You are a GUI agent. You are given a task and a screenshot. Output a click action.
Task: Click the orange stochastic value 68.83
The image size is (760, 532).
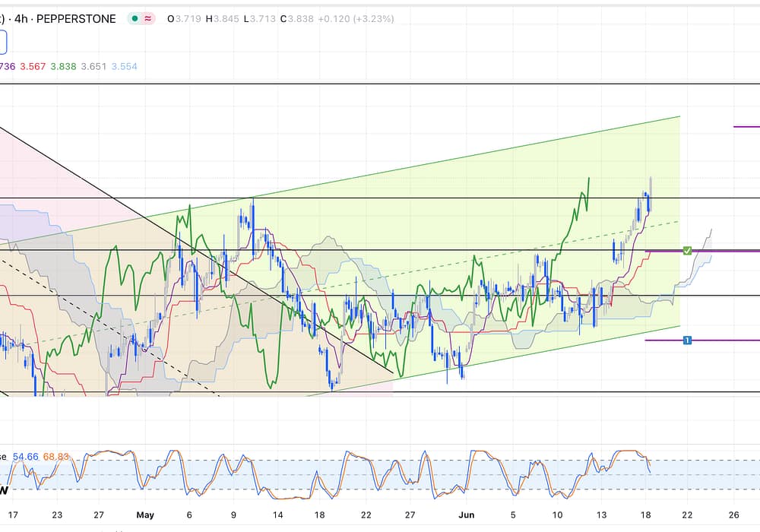[56, 456]
